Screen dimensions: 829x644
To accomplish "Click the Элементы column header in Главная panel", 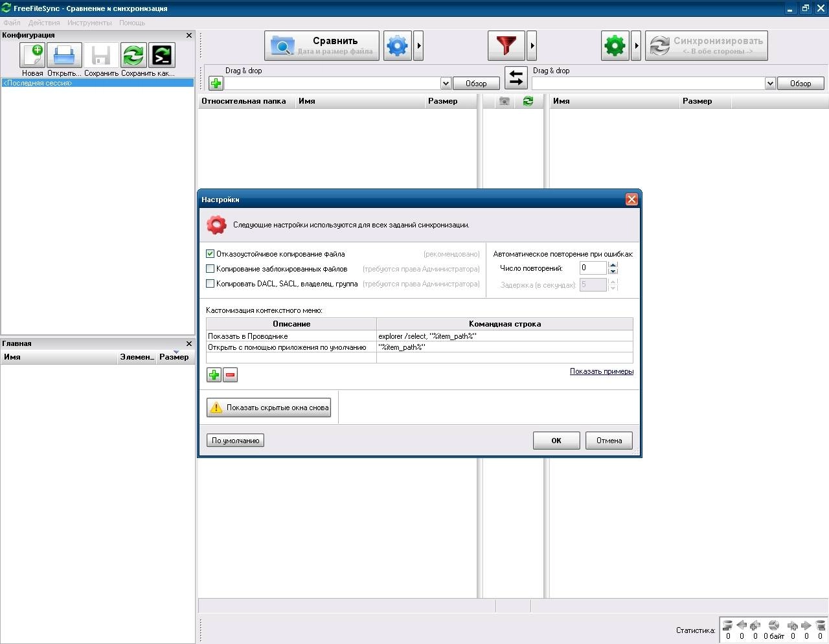I will pyautogui.click(x=137, y=357).
